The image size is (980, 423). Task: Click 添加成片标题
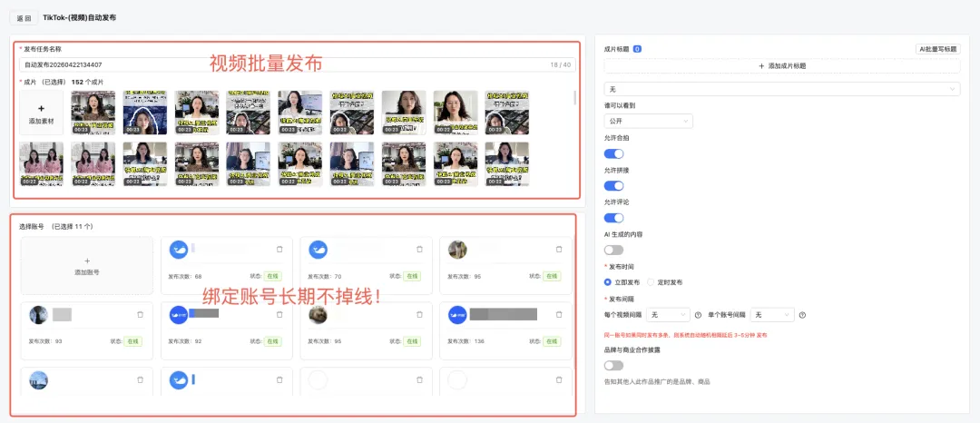(x=782, y=65)
